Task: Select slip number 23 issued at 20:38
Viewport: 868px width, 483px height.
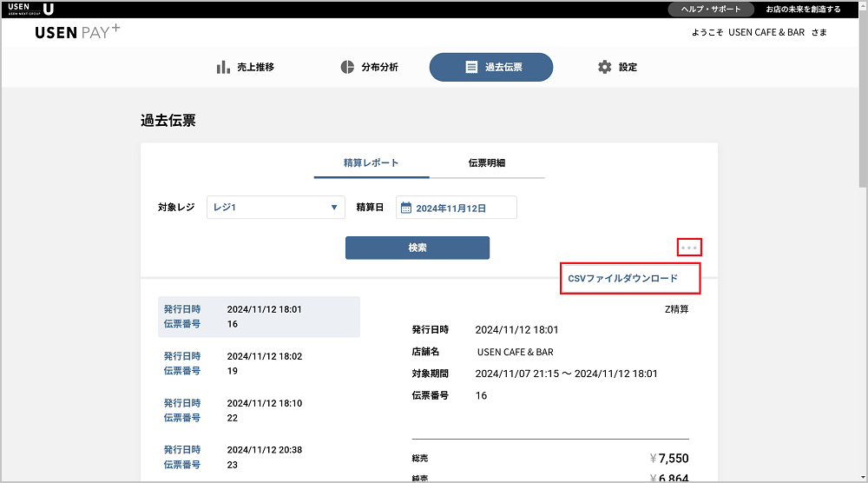Action: [x=259, y=456]
